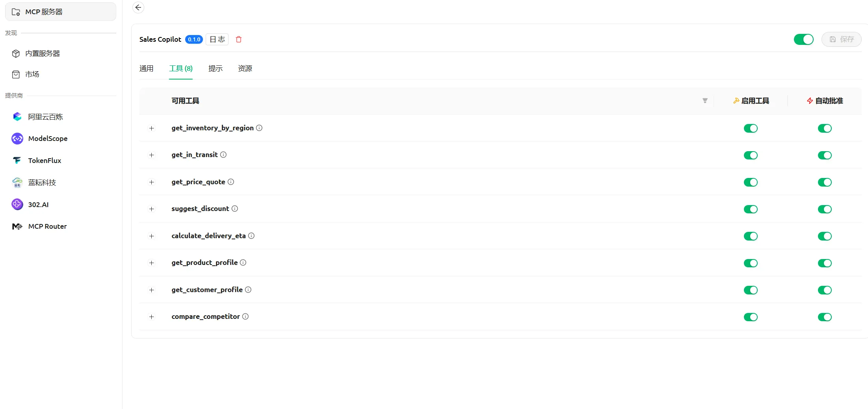Click the filter icon in tools header
The width and height of the screenshot is (868, 409).
pos(705,101)
